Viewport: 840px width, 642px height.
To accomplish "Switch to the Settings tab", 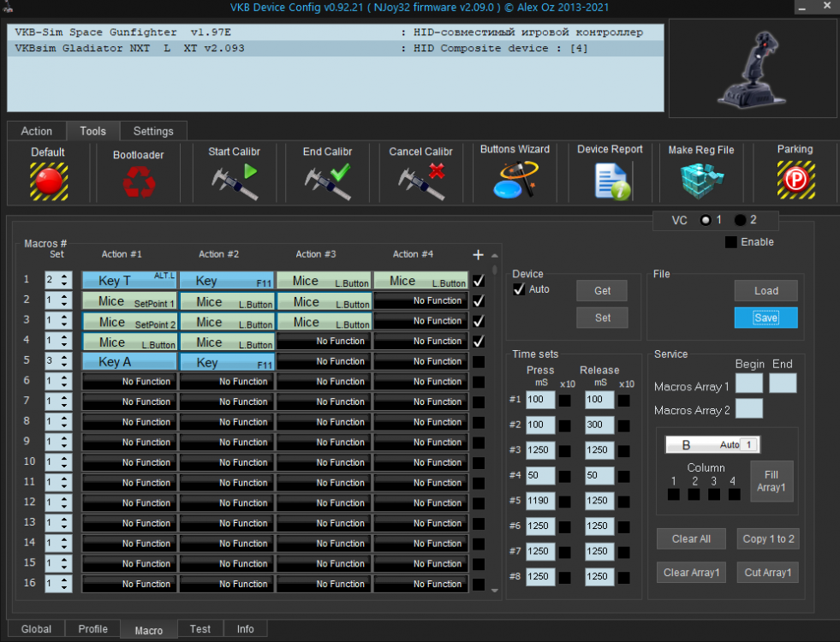I will point(153,131).
